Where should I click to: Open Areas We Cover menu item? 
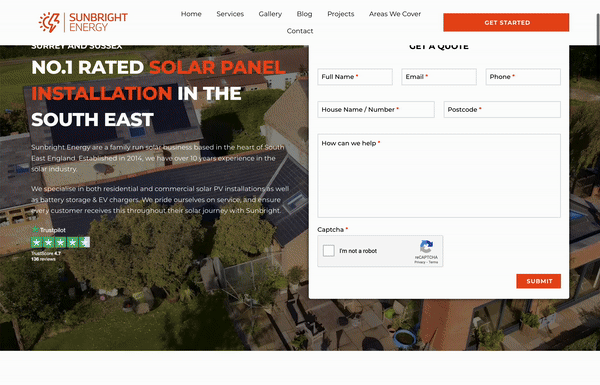tap(395, 14)
